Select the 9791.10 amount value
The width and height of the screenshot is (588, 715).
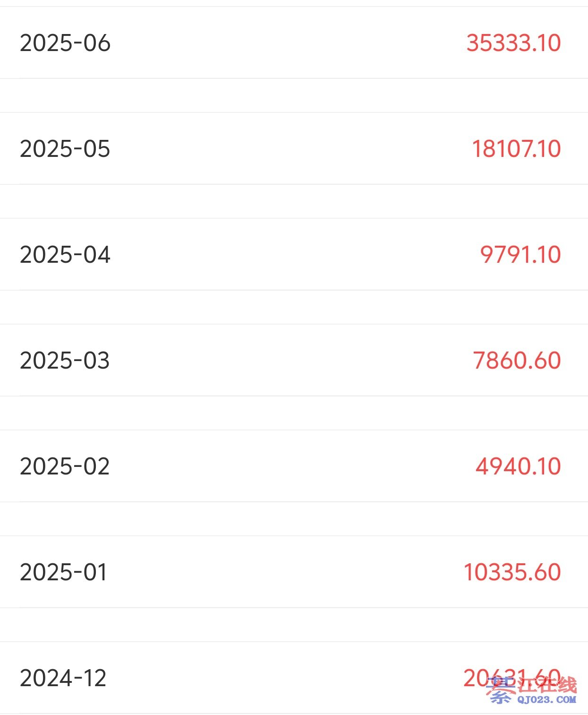pos(520,255)
